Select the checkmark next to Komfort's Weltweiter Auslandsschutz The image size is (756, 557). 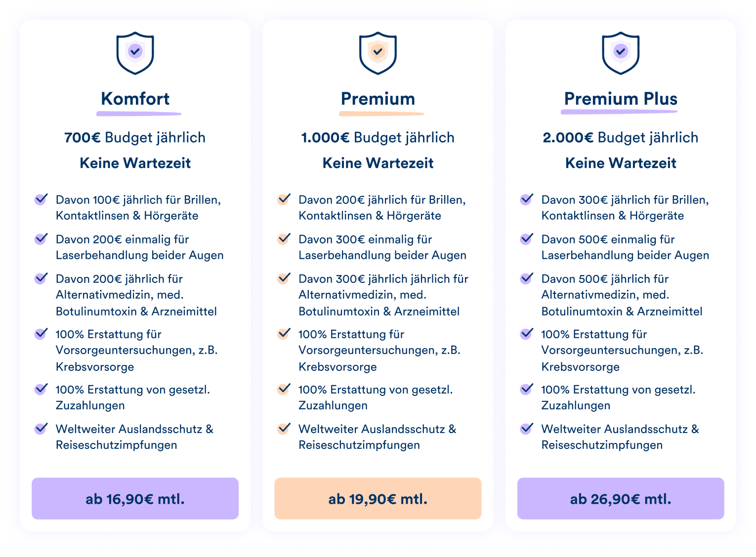41,429
